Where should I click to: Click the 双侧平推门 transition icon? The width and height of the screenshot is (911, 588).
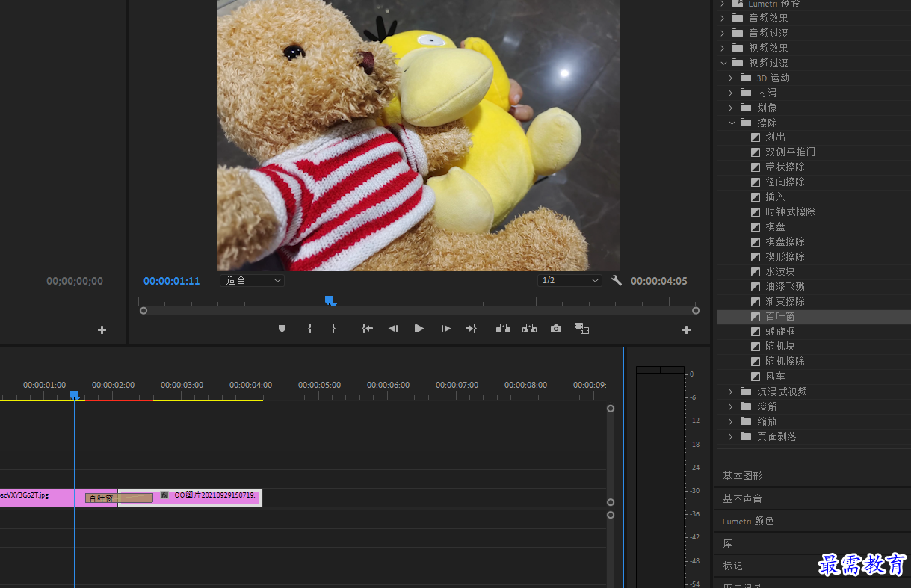[x=756, y=152]
